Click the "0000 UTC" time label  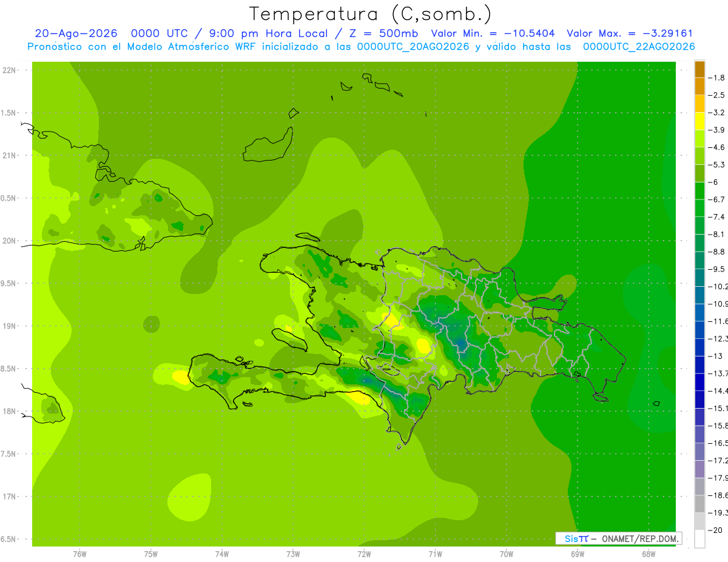click(160, 33)
